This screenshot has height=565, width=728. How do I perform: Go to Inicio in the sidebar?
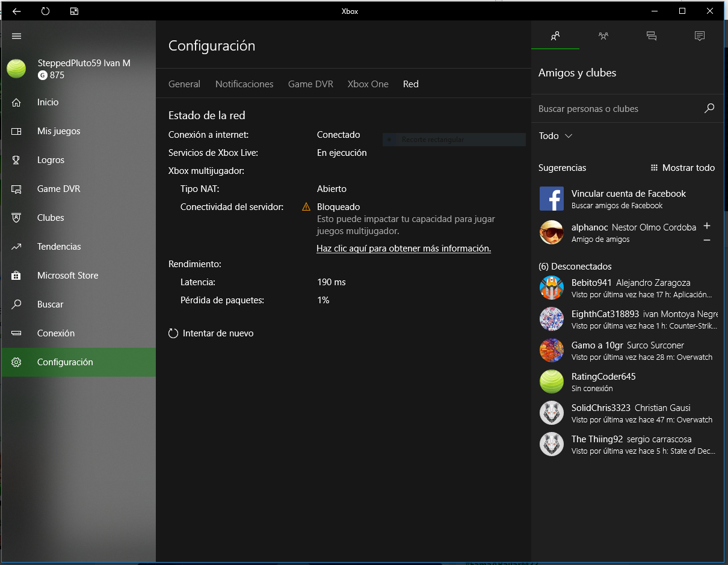click(x=79, y=102)
